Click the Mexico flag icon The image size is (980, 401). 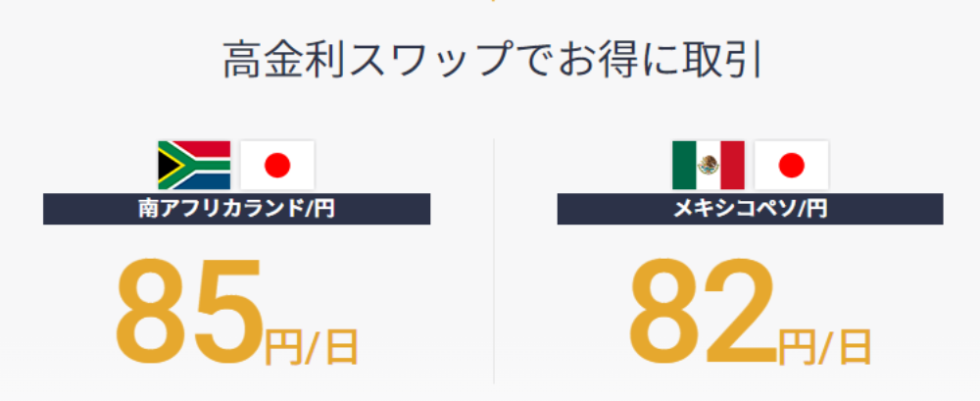click(x=709, y=165)
